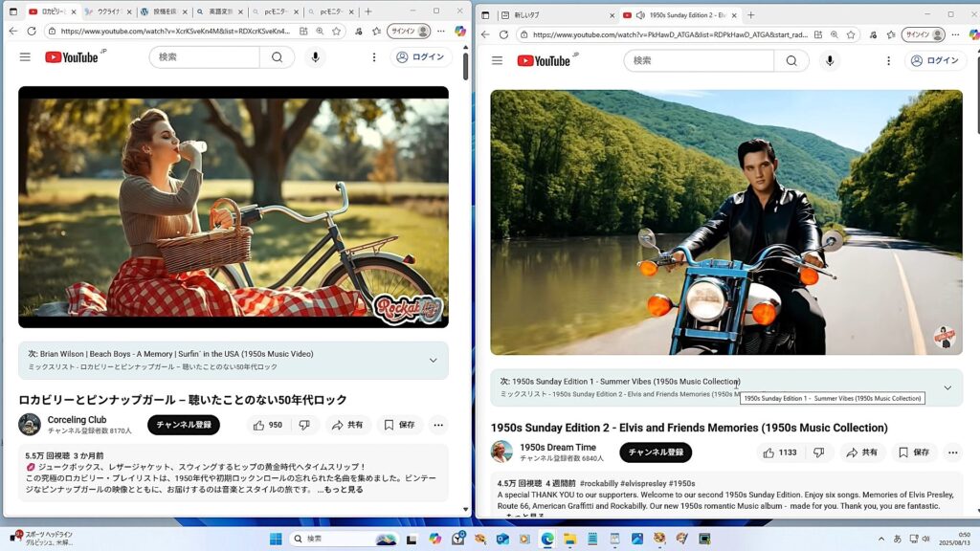Expand the next-up playlist panel in left window
The height and width of the screenshot is (551, 980).
click(x=434, y=361)
